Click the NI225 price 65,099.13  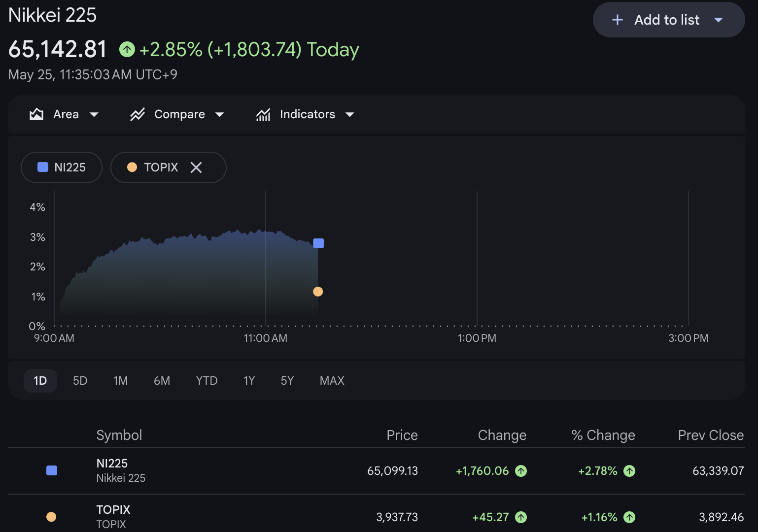point(392,471)
